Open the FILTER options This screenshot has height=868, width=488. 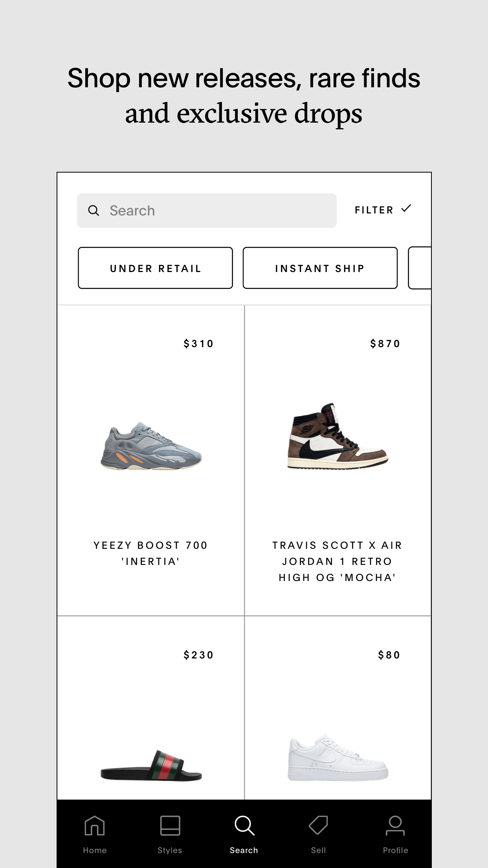pos(374,210)
